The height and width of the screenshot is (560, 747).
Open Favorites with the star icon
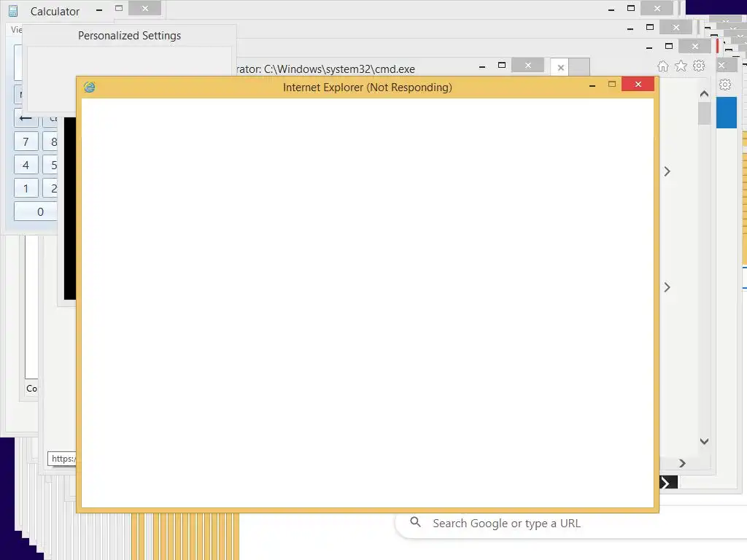(x=681, y=66)
